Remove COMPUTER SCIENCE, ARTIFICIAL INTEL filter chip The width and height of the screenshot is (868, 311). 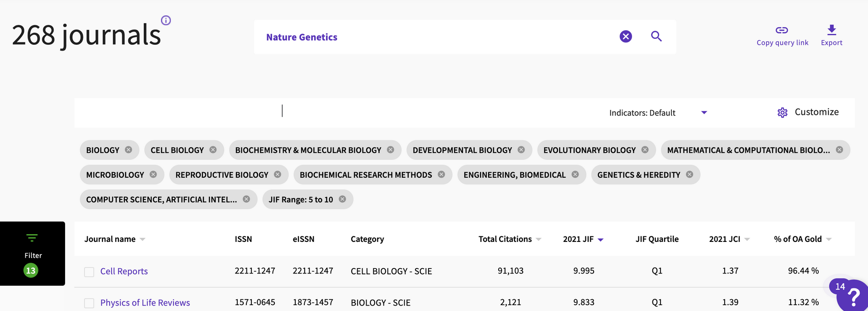click(x=246, y=199)
